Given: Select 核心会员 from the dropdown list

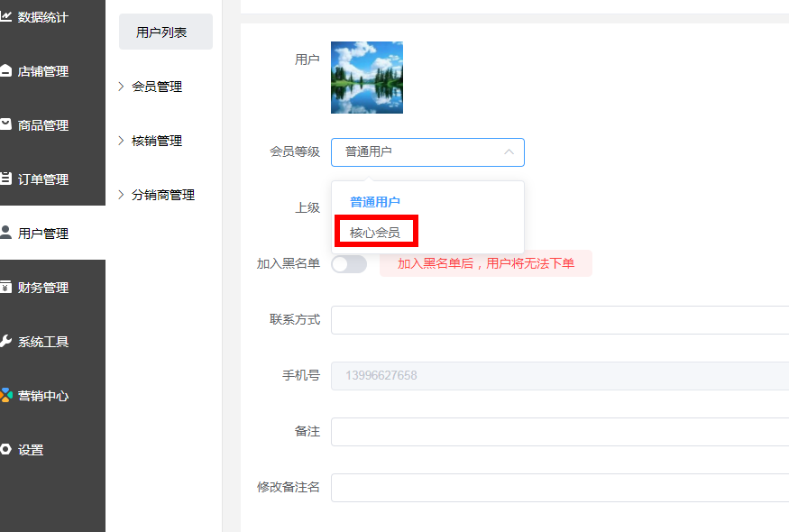Looking at the screenshot, I should coord(375,233).
